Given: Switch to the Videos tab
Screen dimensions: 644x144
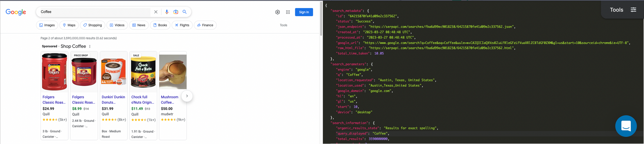Looking at the screenshot, I should 117,25.
